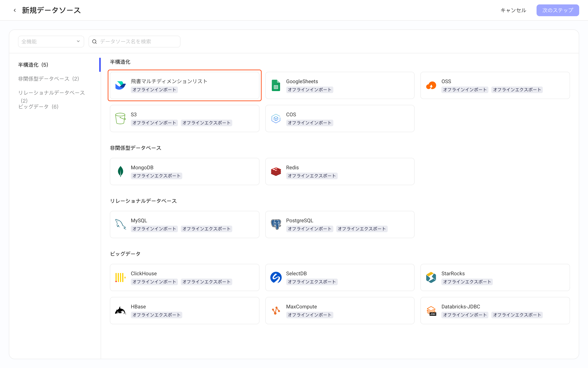
Task: Click the PostgreSQL card name text
Action: (x=300, y=220)
